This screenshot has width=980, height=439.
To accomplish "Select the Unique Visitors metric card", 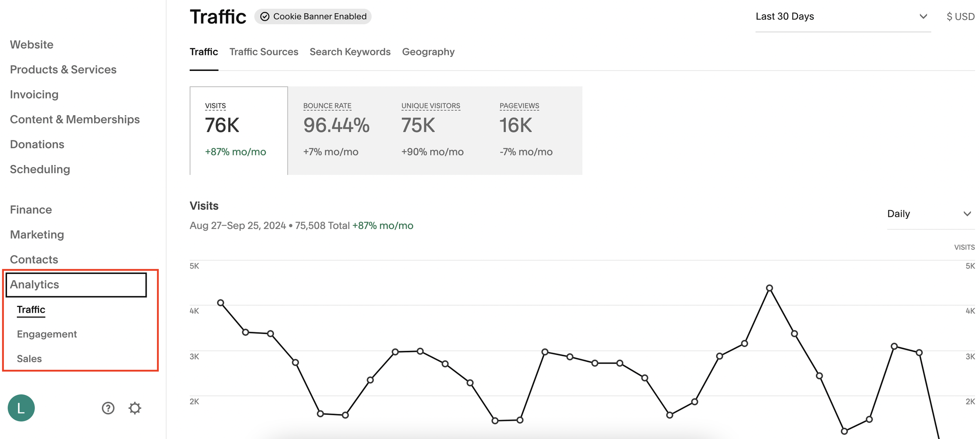I will point(430,129).
